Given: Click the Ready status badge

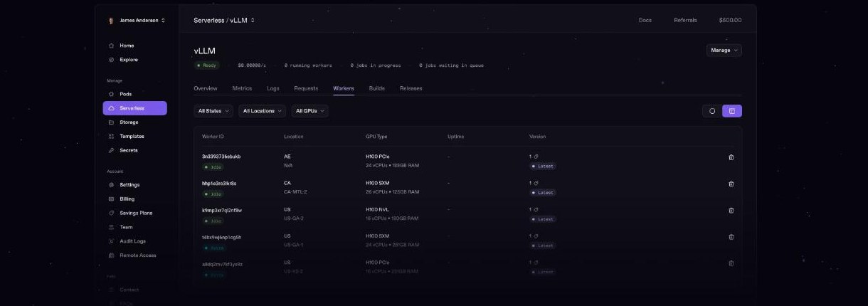Looking at the screenshot, I should [207, 65].
